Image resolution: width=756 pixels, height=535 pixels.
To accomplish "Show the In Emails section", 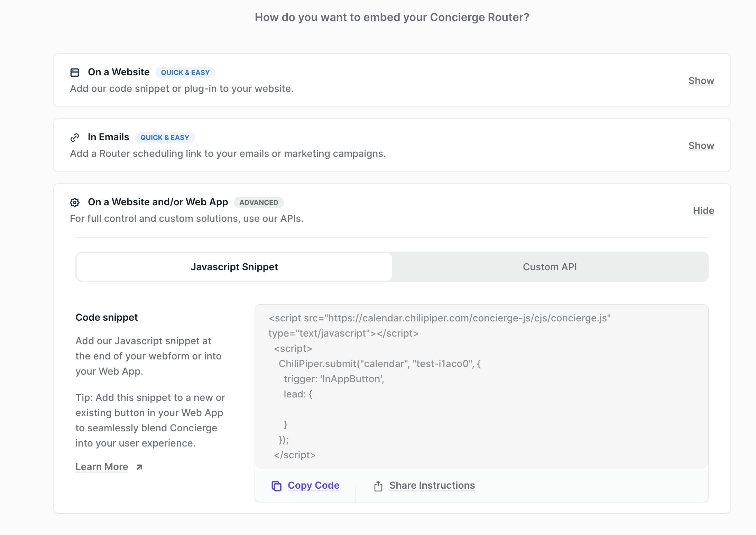I will (701, 146).
